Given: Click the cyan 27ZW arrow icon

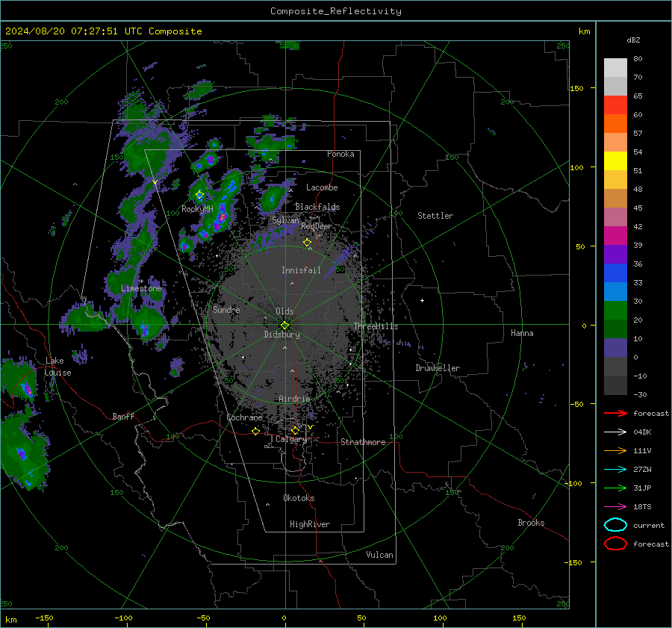Looking at the screenshot, I should pyautogui.click(x=615, y=470).
